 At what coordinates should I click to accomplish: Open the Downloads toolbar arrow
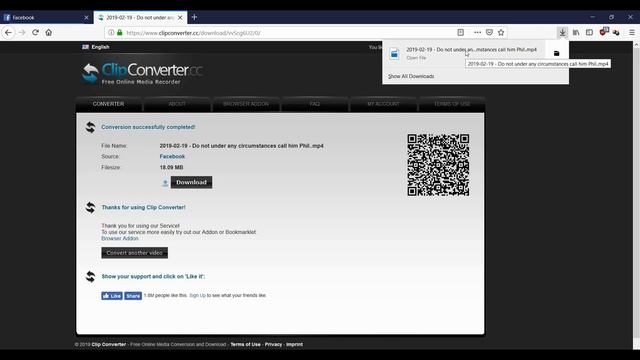[x=562, y=32]
